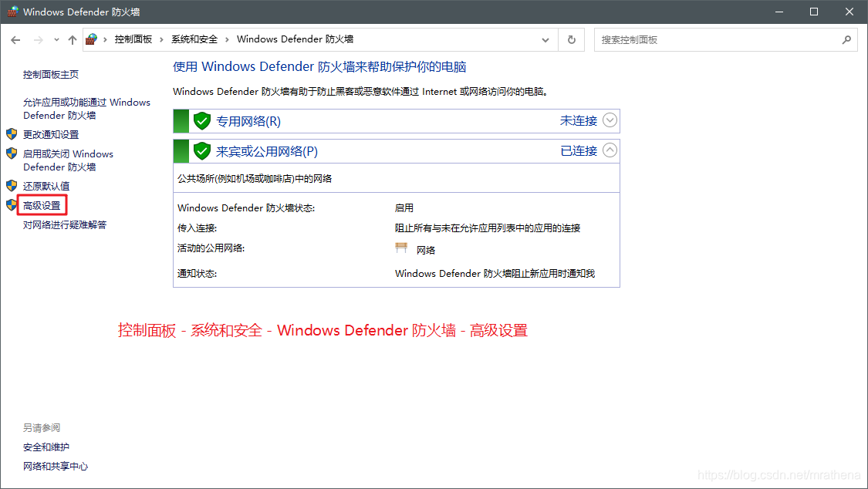868x489 pixels.
Task: Open 启用或关闭 Windows Defender 防火墙 link
Action: pos(68,160)
